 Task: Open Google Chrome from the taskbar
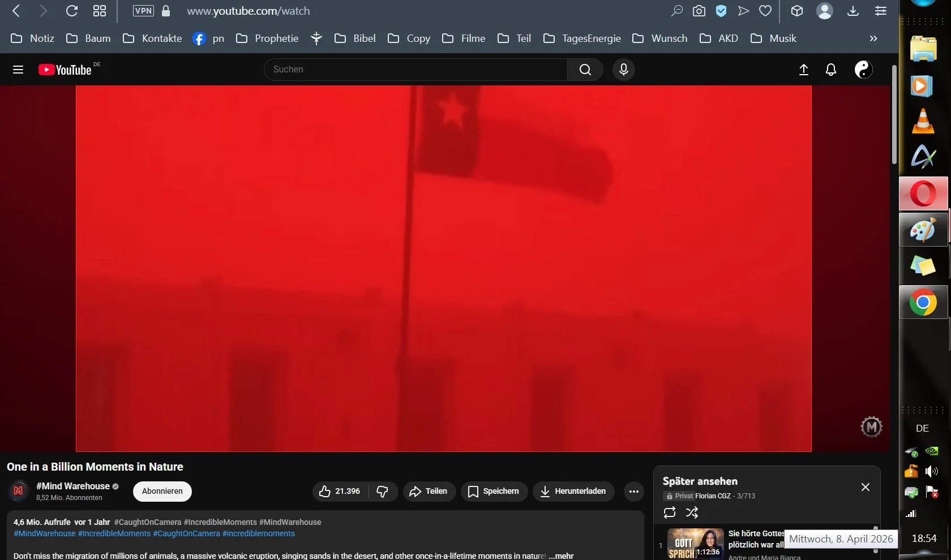923,302
